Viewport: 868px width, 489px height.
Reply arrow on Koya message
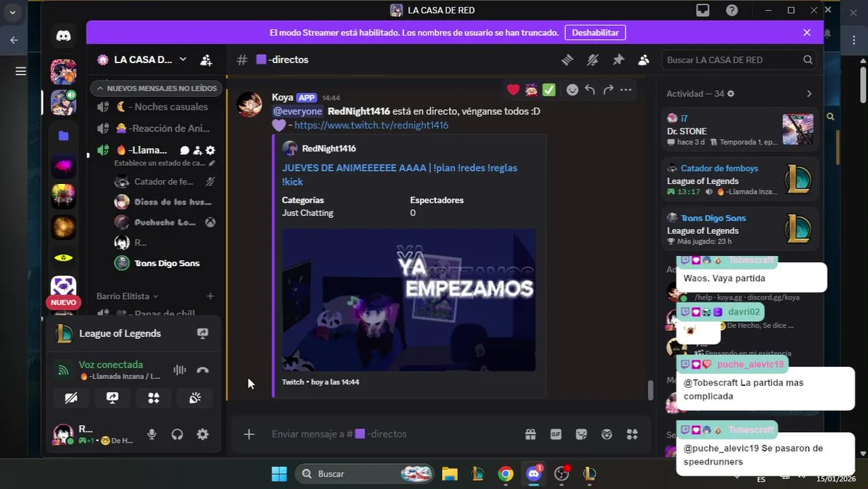pyautogui.click(x=590, y=90)
